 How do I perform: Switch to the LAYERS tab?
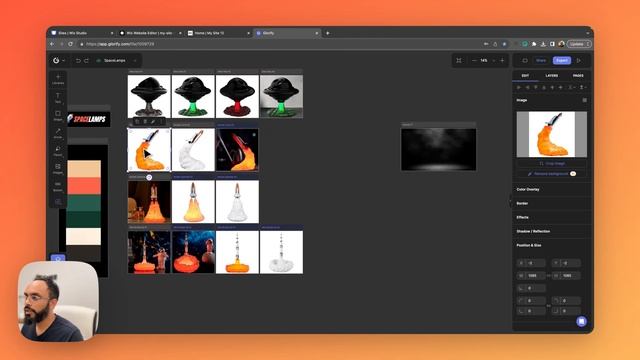click(x=552, y=76)
